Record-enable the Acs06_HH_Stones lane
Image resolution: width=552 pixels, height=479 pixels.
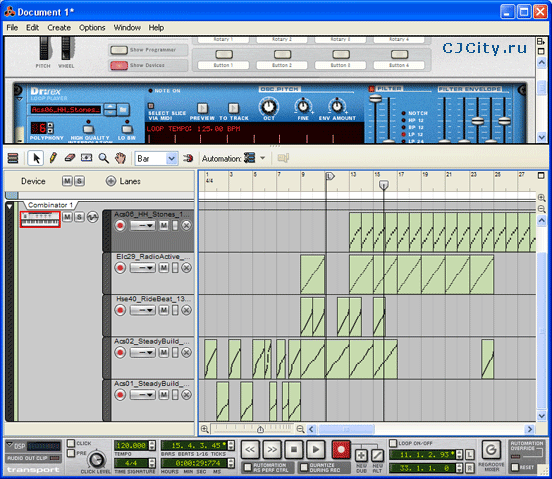click(120, 226)
